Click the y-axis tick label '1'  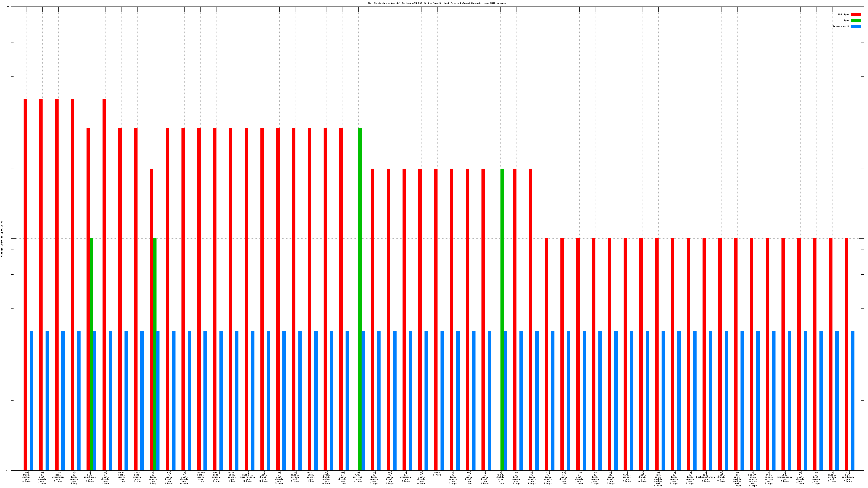click(x=8, y=239)
